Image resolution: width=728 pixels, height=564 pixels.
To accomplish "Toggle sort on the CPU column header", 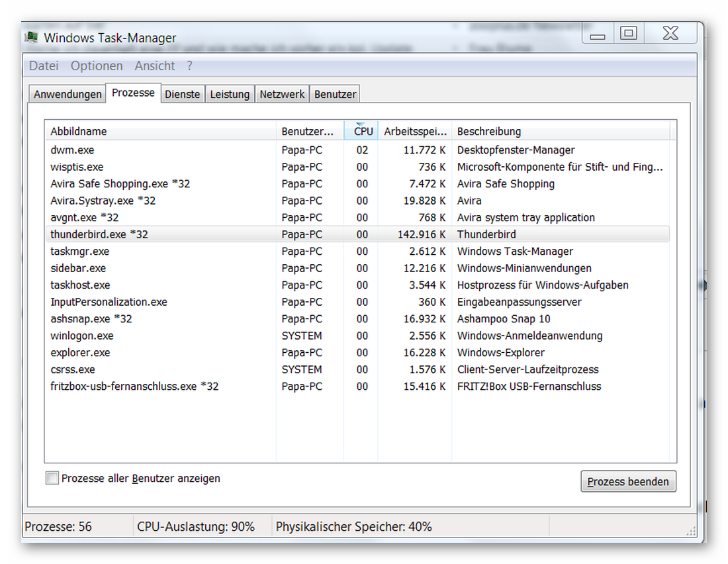I will pos(361,131).
